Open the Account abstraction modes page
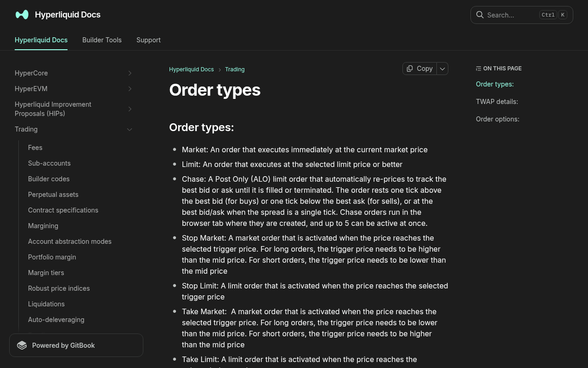588x368 pixels. pyautogui.click(x=70, y=241)
